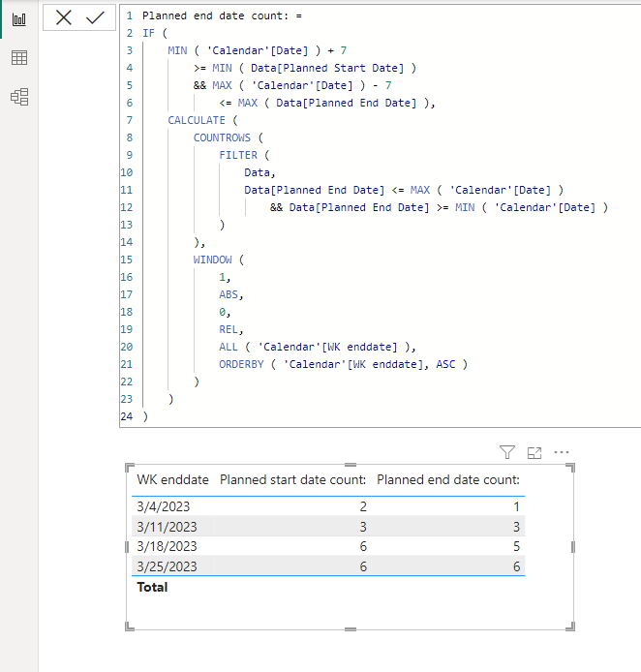The image size is (641, 672).
Task: Place cursor on the COUNTROWS function
Action: pos(222,138)
